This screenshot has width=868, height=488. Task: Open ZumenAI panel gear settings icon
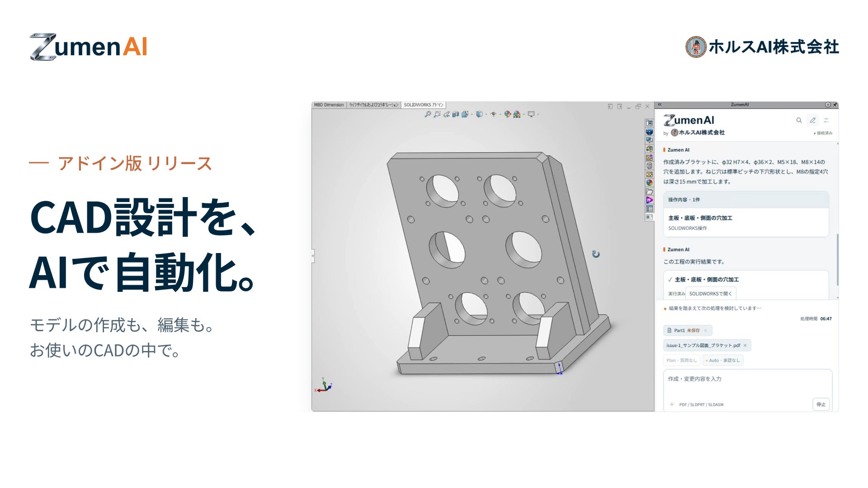(828, 104)
